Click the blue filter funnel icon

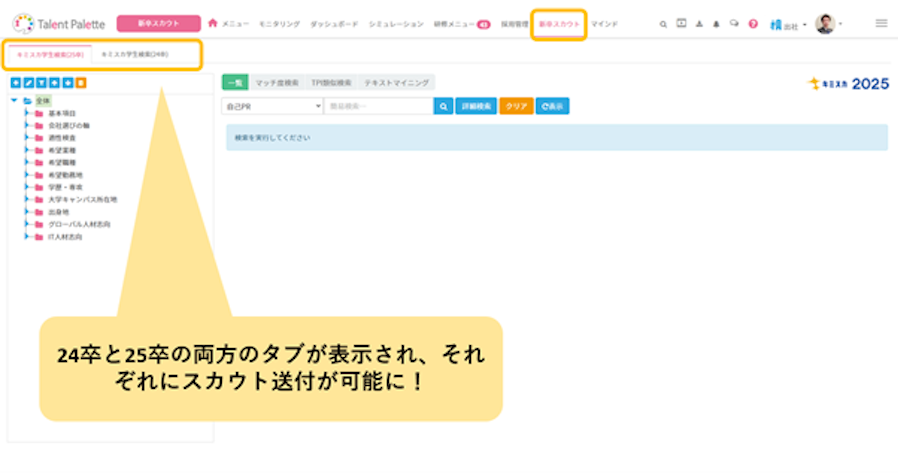[x=42, y=83]
